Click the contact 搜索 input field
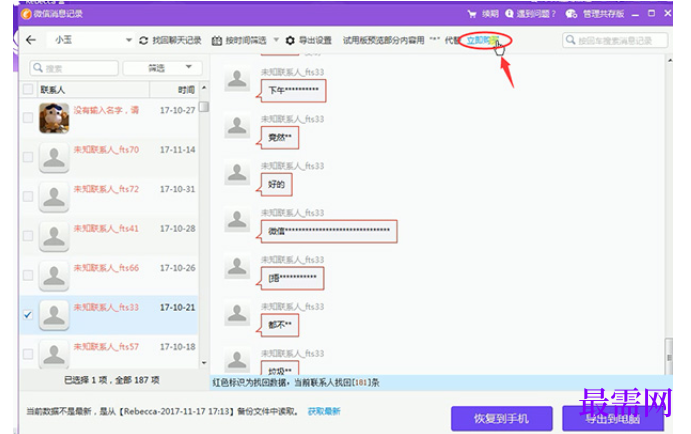This screenshot has width=691, height=434. 74,68
